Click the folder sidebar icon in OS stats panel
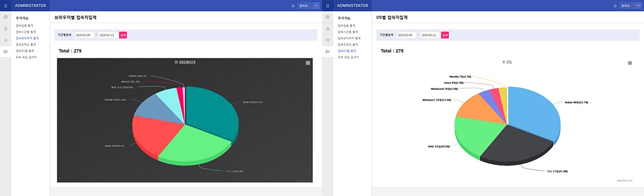 [x=327, y=51]
